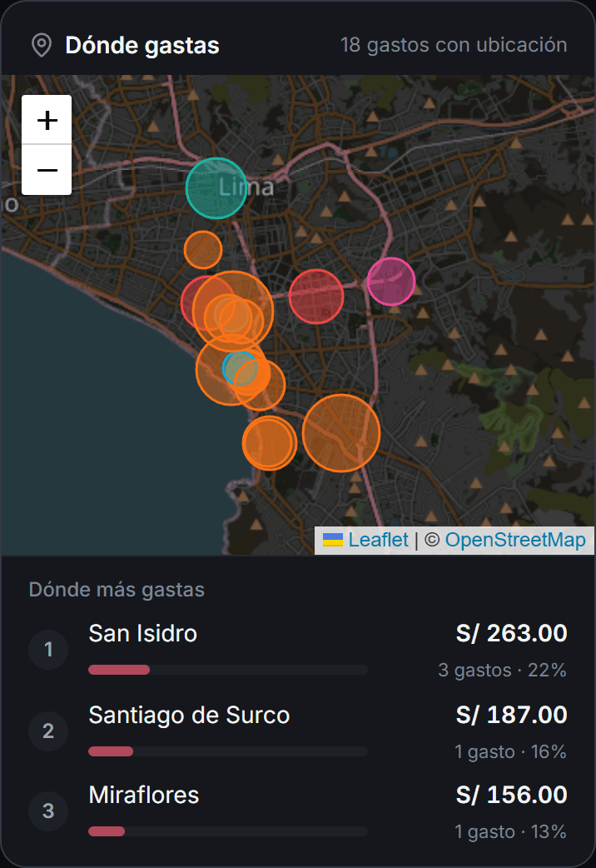Click the rank 3 number badge
Screen dimensions: 596x868
[x=49, y=811]
